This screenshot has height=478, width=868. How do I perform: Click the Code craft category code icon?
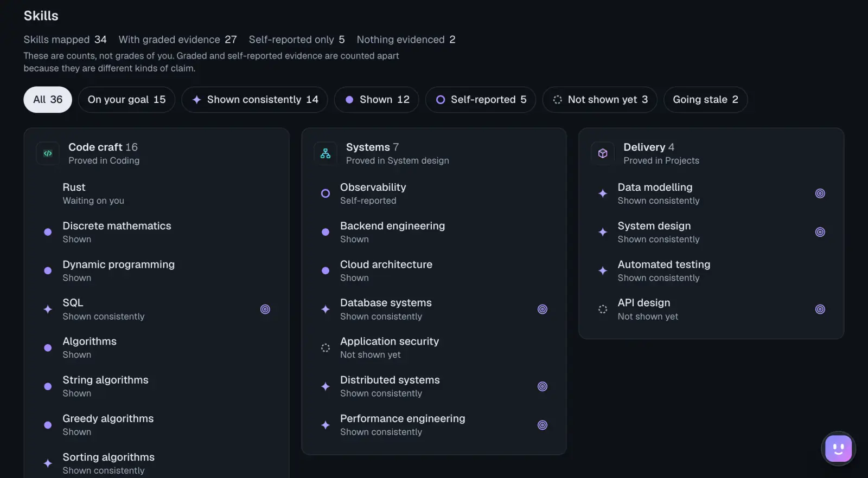[x=48, y=153]
